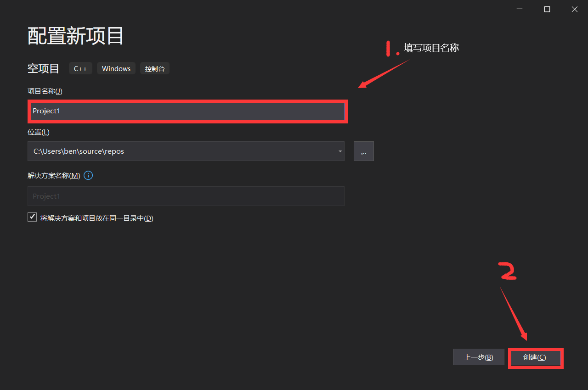Open the location browser via the "..." button
This screenshot has height=390, width=588.
coord(363,151)
